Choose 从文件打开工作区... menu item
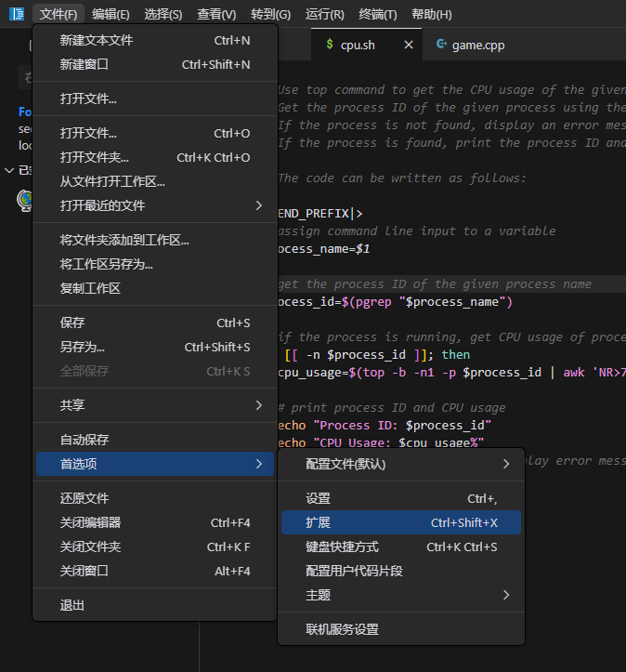This screenshot has height=672, width=626. click(x=155, y=181)
